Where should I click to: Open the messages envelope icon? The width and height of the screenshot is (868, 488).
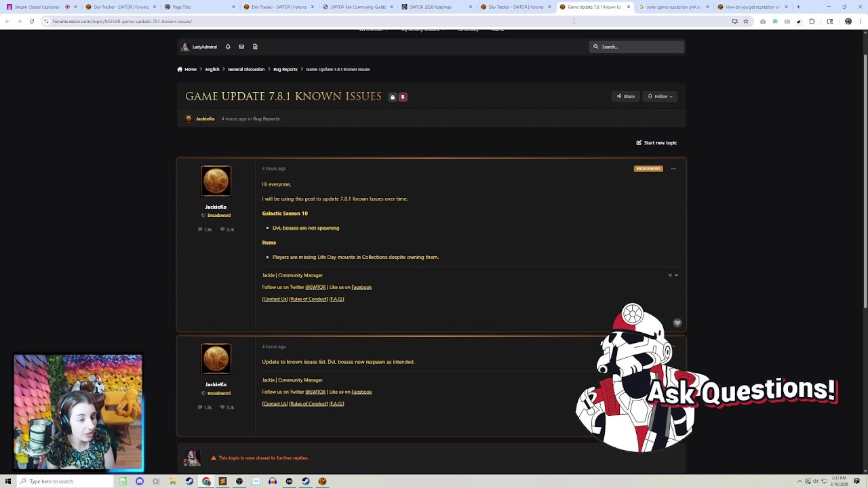[241, 47]
